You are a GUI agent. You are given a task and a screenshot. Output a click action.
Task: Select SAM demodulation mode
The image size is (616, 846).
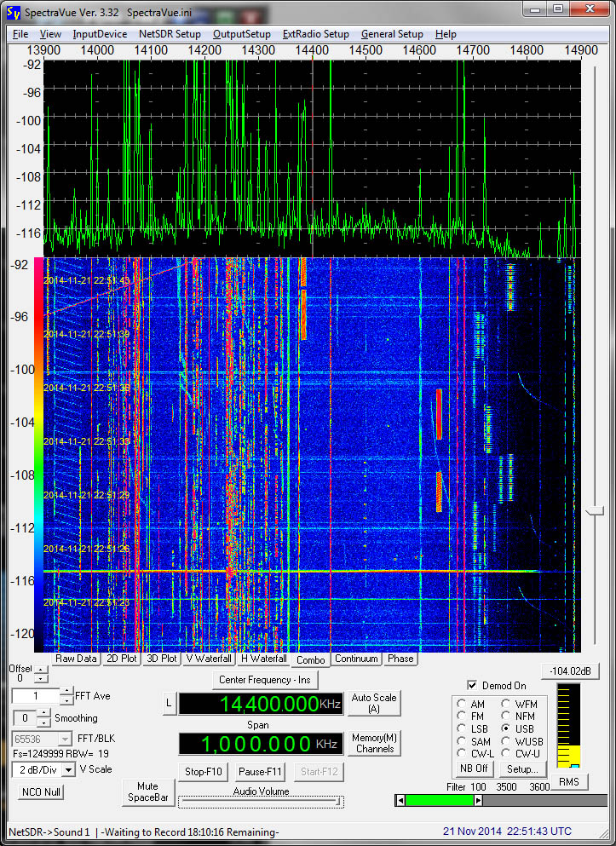[461, 741]
